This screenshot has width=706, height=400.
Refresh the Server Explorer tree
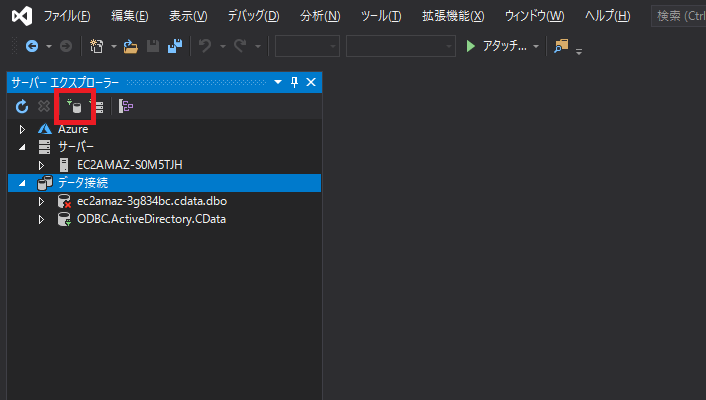[22, 106]
